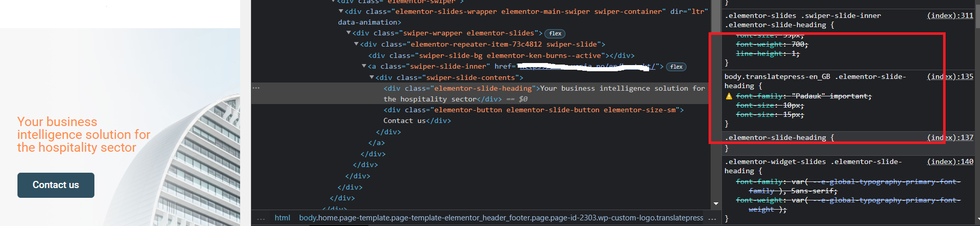
Task: Click the body.translatepress-en_GB rule selector
Action: pos(815,81)
